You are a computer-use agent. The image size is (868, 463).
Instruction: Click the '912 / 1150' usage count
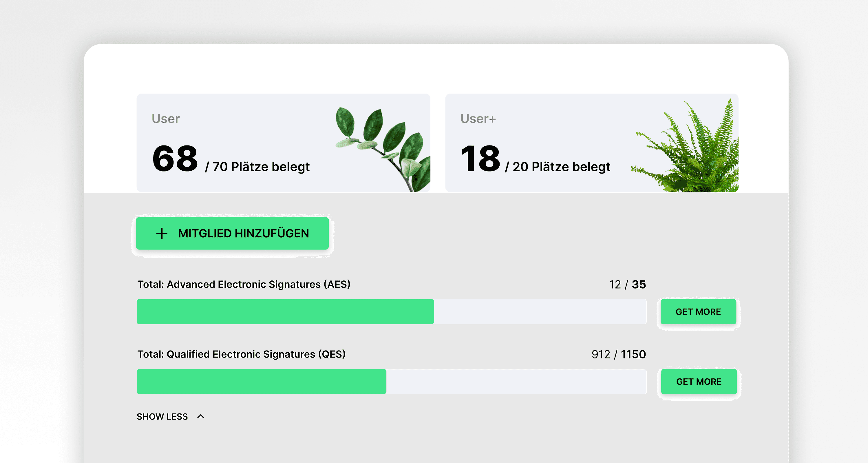coord(619,354)
